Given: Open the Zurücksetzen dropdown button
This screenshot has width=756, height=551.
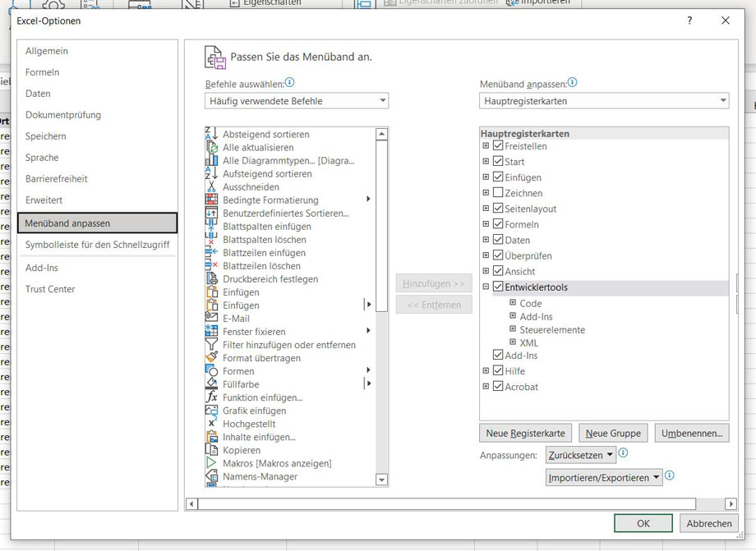Looking at the screenshot, I should coord(581,455).
